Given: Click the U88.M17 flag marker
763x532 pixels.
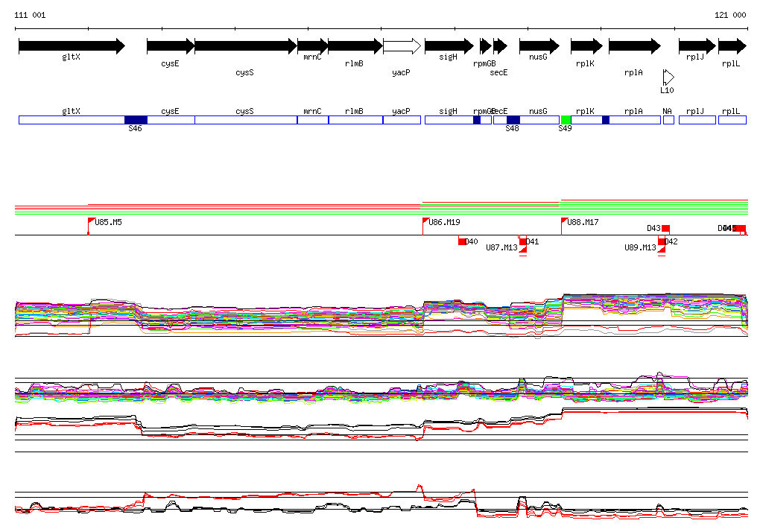Looking at the screenshot, I should (564, 222).
